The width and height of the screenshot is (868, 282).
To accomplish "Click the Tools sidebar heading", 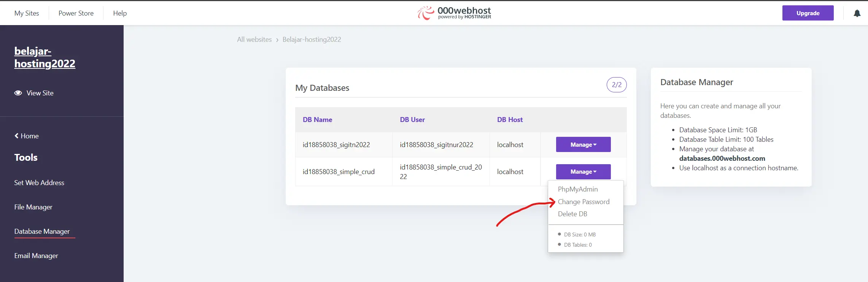I will (26, 158).
